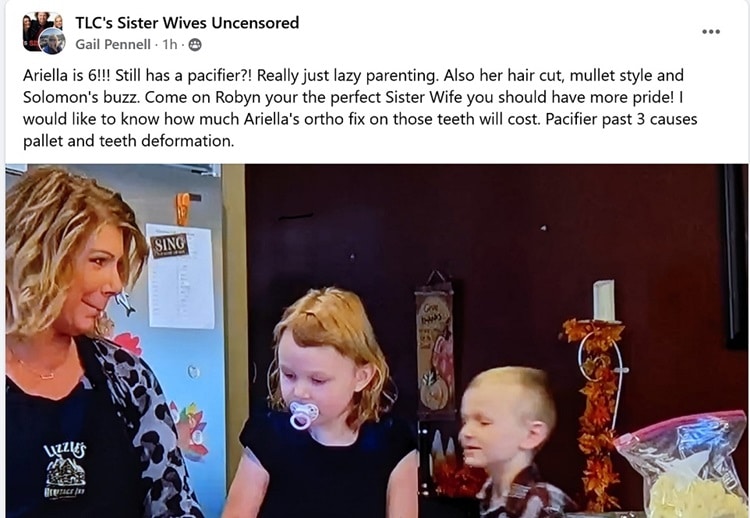Image resolution: width=750 pixels, height=518 pixels.
Task: Click the group members privacy icon
Action: tap(195, 44)
